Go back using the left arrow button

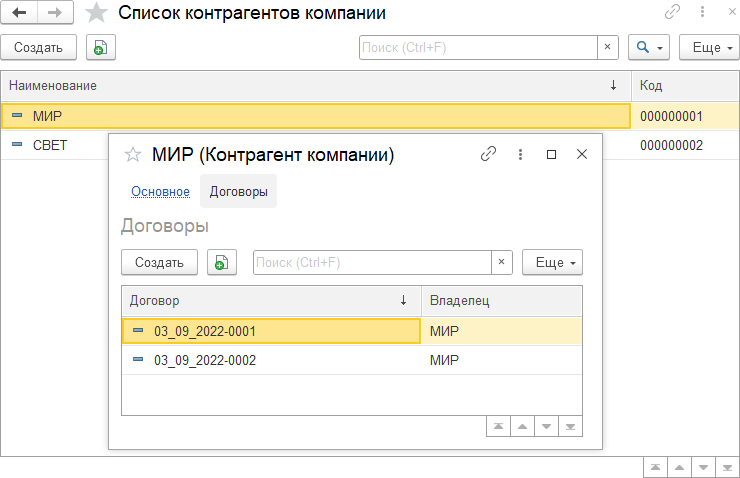pos(19,12)
